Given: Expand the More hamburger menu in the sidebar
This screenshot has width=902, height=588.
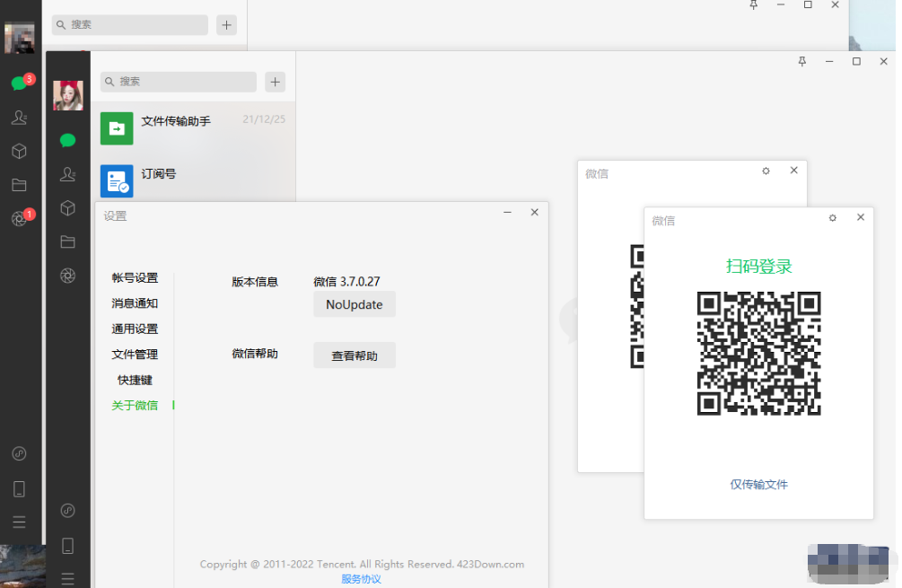Looking at the screenshot, I should pos(68,578).
